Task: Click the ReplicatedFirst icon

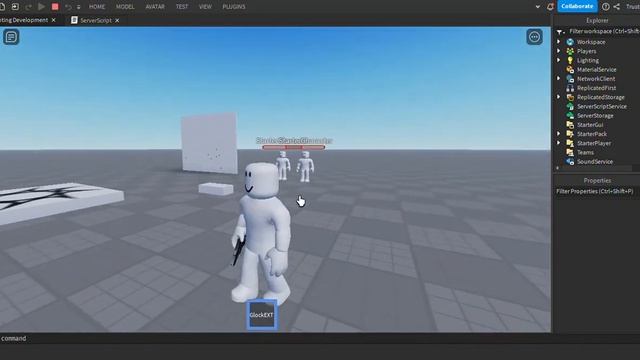Action: (x=570, y=88)
